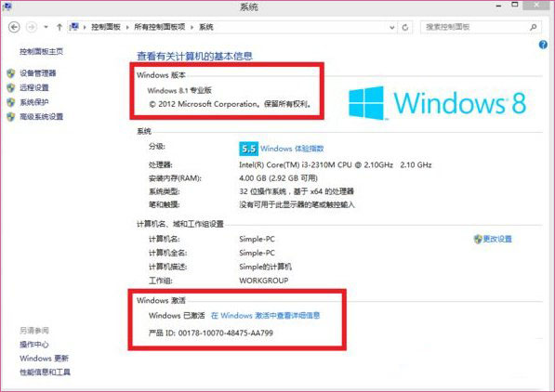The image size is (555, 392).
Task: Select product ID 00178-10070-48475-AA799
Action: coord(226,333)
